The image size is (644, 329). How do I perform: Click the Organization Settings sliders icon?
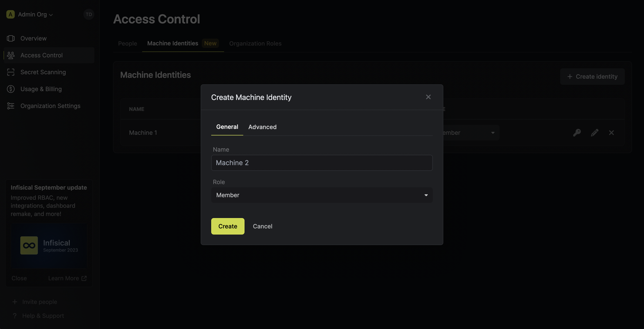(11, 106)
